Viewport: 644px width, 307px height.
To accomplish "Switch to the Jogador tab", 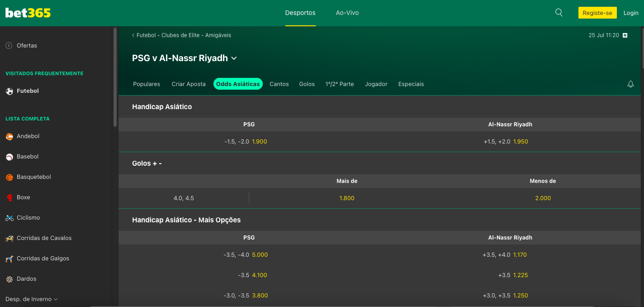I will click(376, 84).
